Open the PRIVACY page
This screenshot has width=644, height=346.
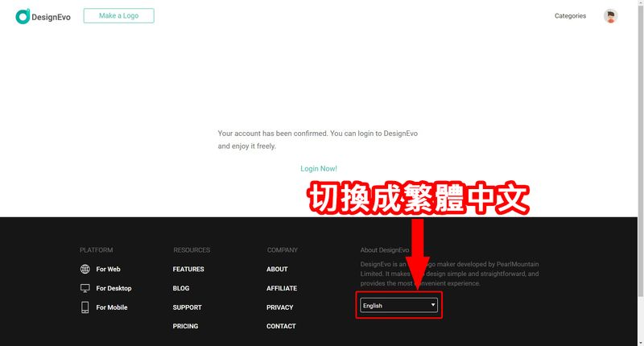pyautogui.click(x=279, y=307)
